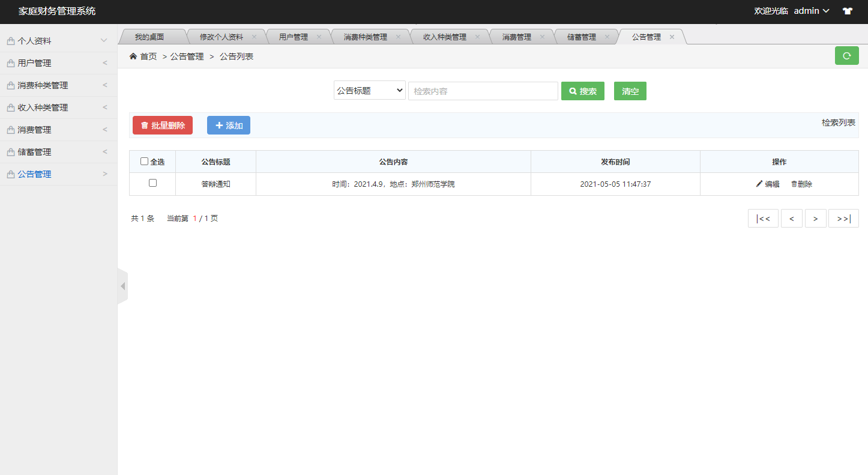This screenshot has height=475, width=868.
Task: Click the 检索内容 search input field
Action: pyautogui.click(x=483, y=91)
